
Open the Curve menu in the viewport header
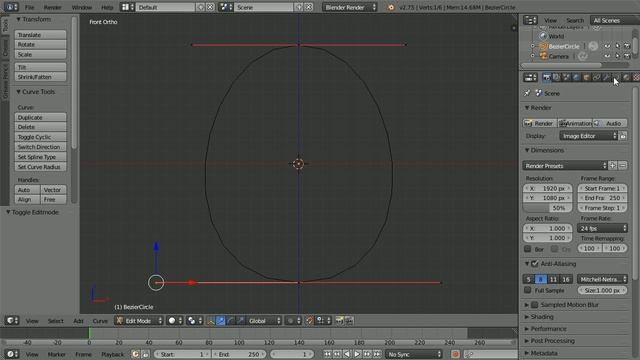tap(100, 321)
